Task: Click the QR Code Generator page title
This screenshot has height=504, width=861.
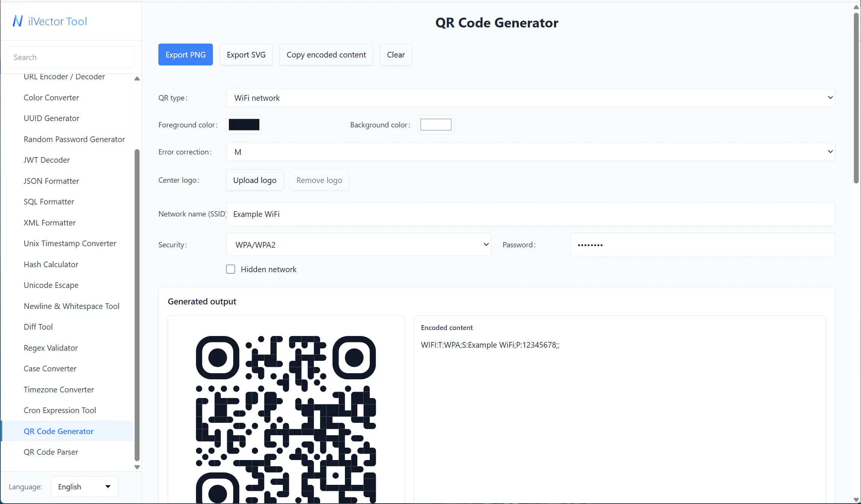Action: pyautogui.click(x=497, y=23)
